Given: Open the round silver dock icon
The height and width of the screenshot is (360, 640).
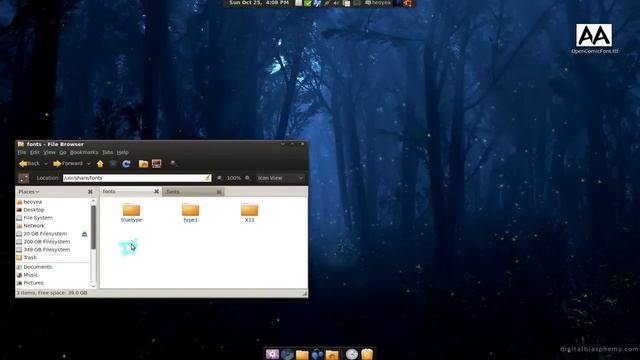Looking at the screenshot, I should [x=352, y=354].
